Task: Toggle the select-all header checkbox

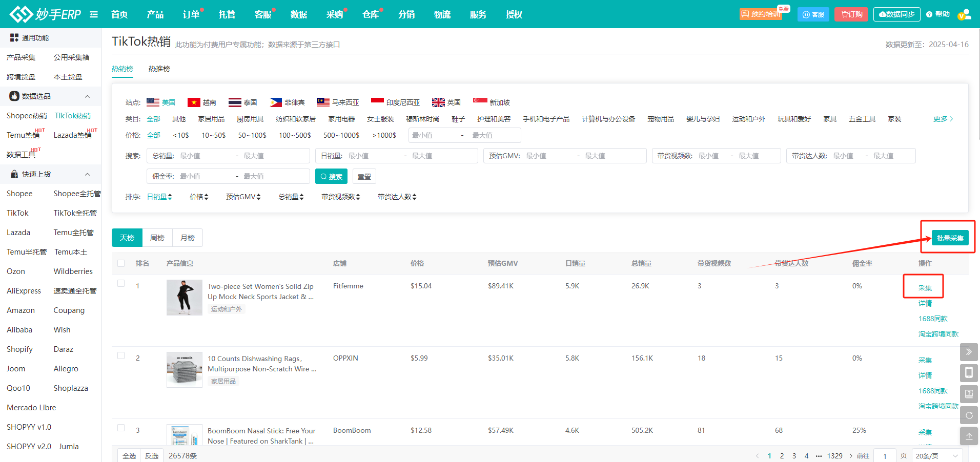Action: 121,263
